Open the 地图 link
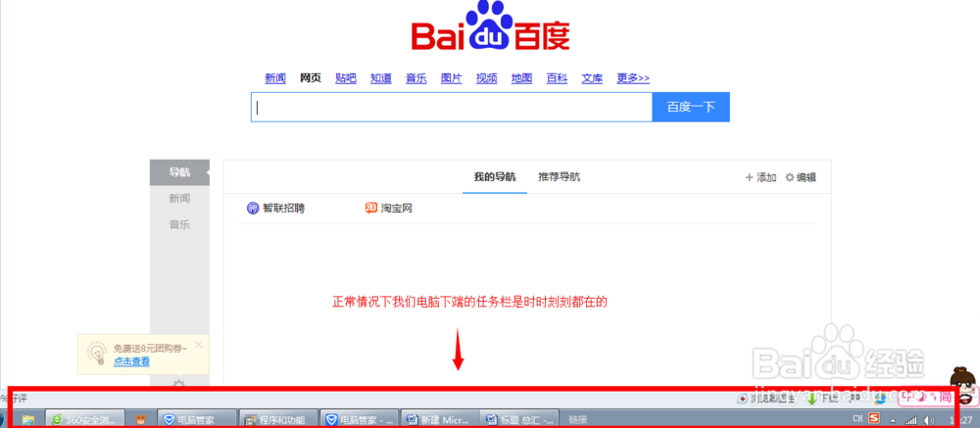The width and height of the screenshot is (980, 428). 521,78
